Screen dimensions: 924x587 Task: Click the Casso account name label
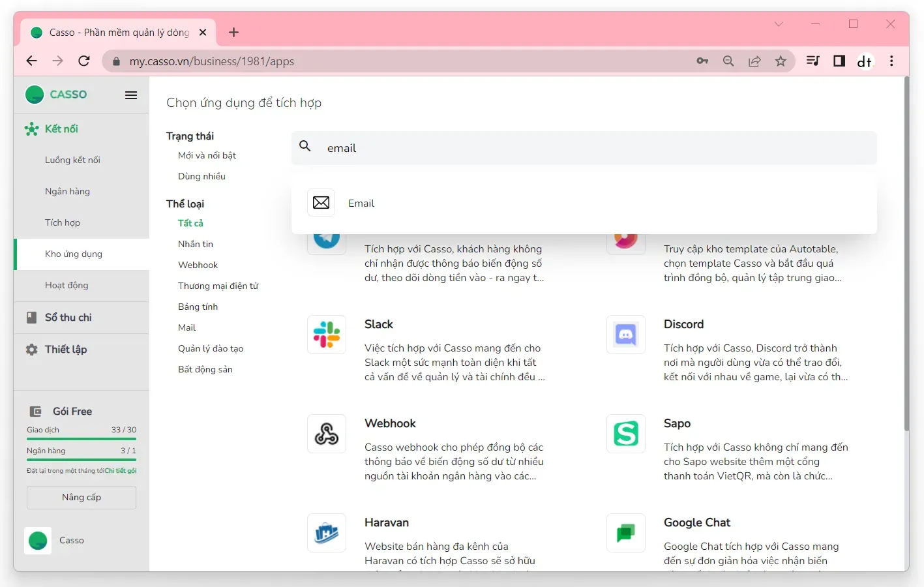pyautogui.click(x=72, y=541)
